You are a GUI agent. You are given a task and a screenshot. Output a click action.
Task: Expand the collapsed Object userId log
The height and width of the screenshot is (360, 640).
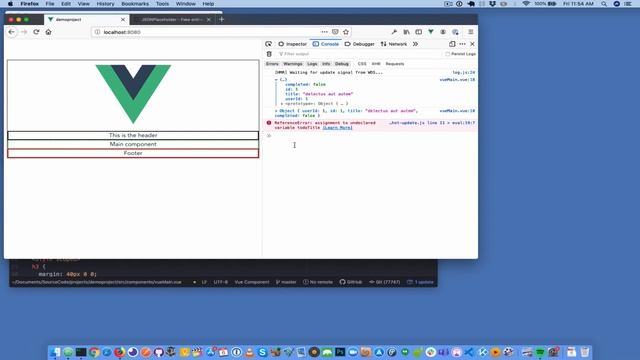click(x=276, y=111)
